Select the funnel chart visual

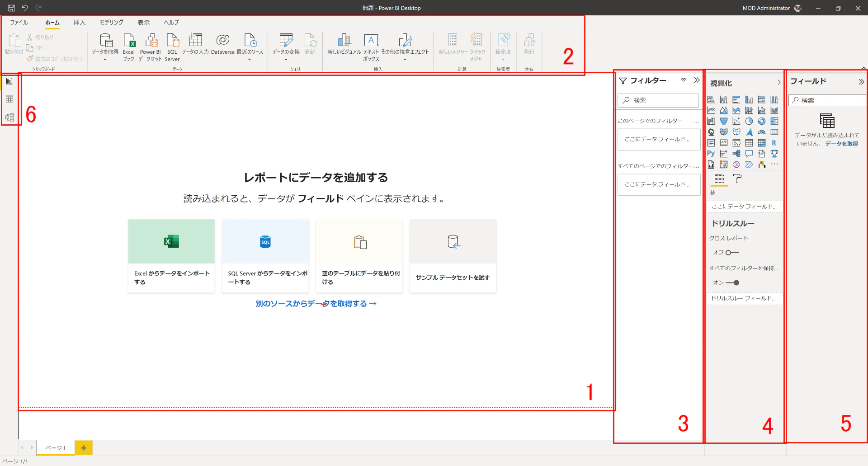click(724, 121)
